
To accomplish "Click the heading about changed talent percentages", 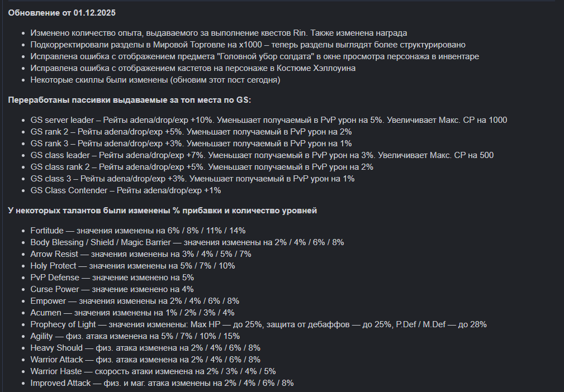I will 162,211.
